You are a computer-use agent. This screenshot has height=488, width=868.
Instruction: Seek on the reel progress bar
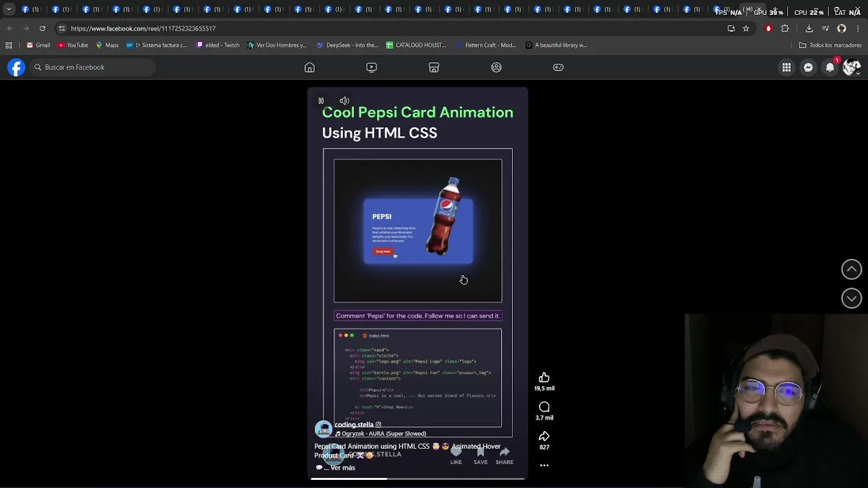pyautogui.click(x=418, y=479)
